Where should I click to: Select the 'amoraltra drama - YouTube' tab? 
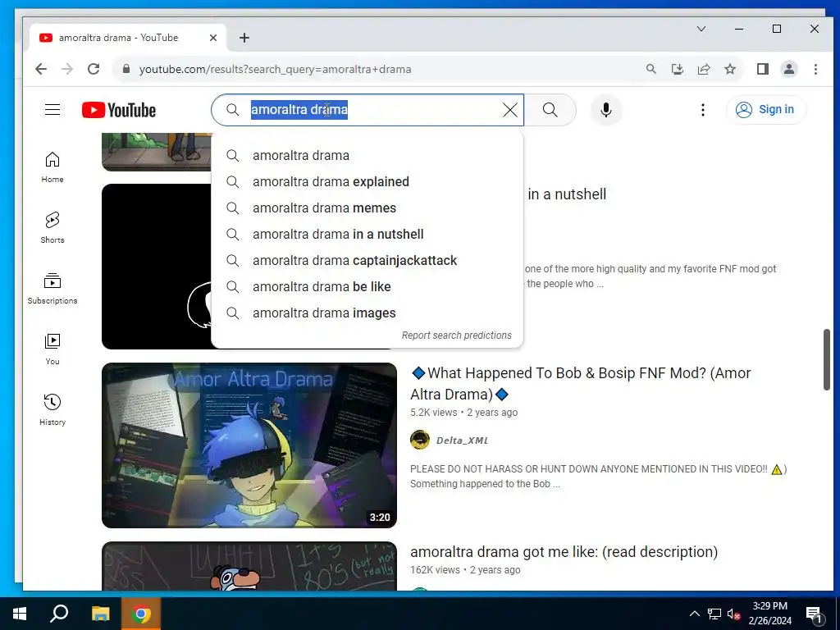[129, 38]
